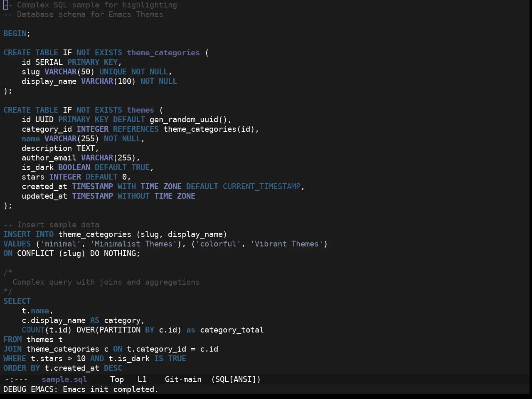Click the ORDER BY keywords

[22, 368]
